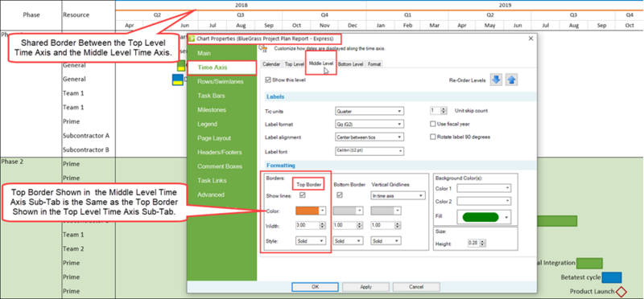Viewport: 644px width, 299px height.
Task: Click the 2019 year label in time axis
Action: (x=506, y=6)
